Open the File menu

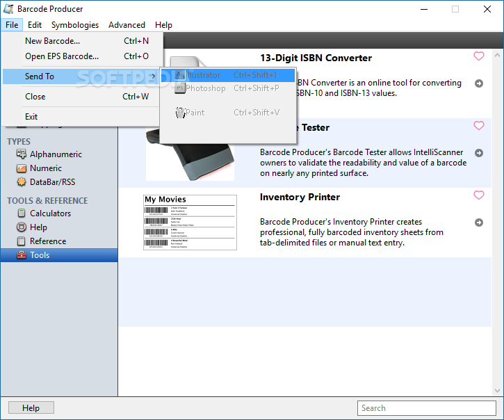click(12, 25)
